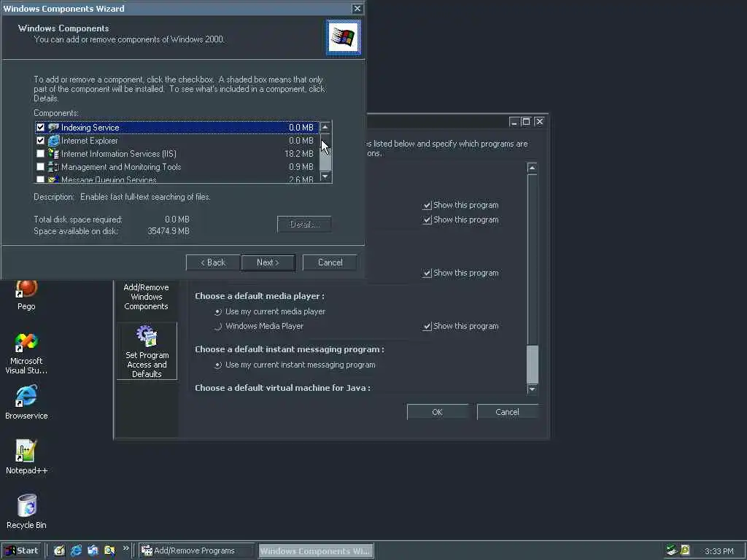Click the green hardware tray icon

(672, 551)
